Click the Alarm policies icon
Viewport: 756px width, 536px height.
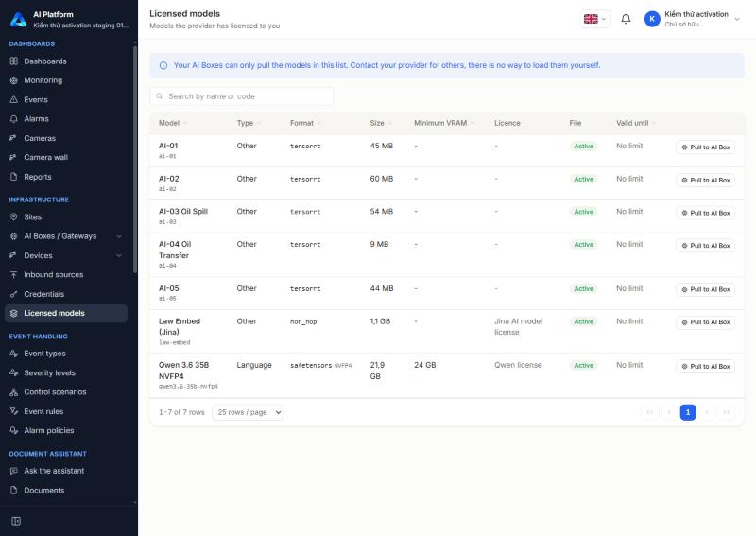coord(13,430)
